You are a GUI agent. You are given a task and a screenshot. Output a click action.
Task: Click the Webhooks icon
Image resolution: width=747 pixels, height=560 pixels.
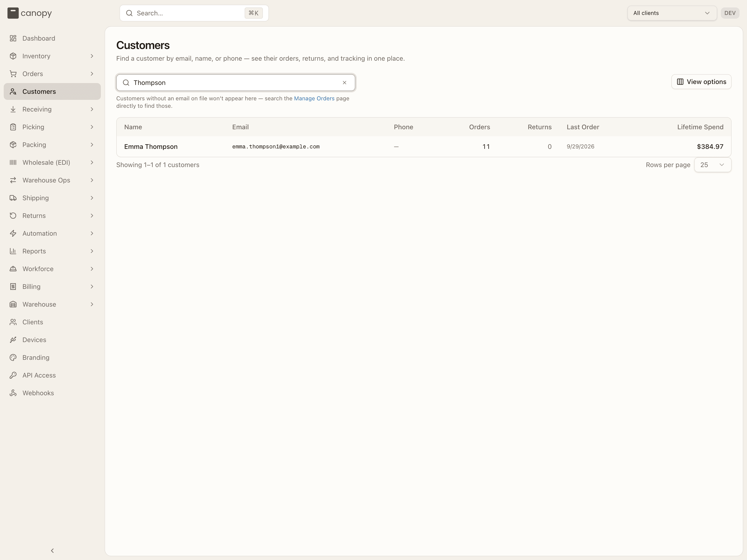[13, 392]
